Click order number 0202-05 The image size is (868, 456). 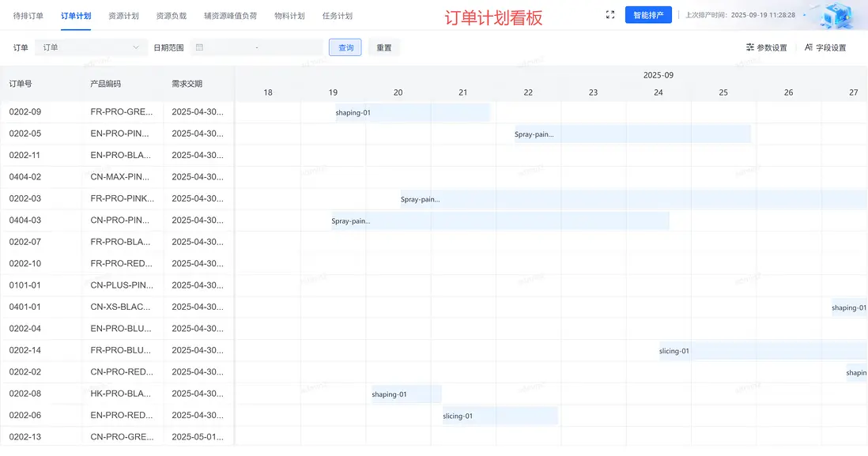point(25,134)
